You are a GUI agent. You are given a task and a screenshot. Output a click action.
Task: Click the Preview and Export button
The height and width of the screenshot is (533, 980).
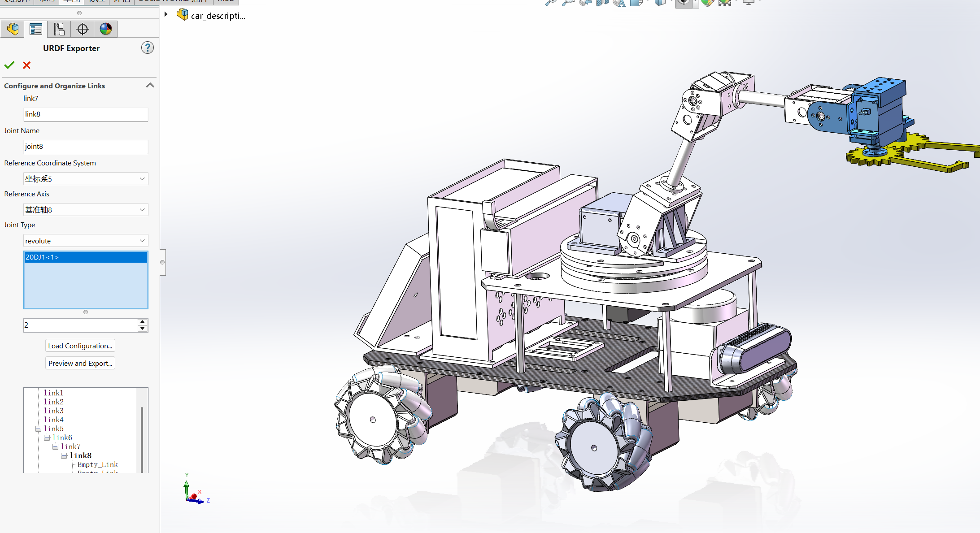[x=80, y=363]
